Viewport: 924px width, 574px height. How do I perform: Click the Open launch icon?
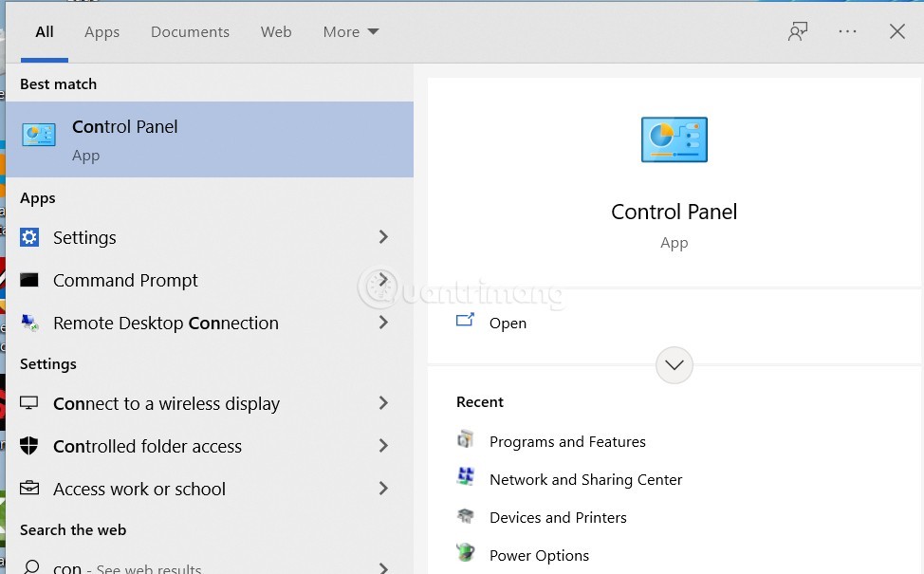pos(465,320)
